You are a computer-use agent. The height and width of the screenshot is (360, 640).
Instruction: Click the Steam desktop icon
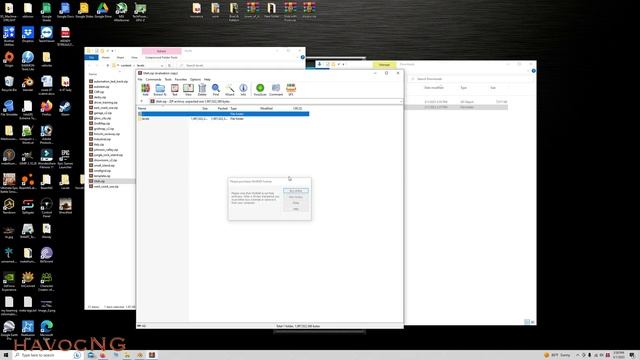pyautogui.click(x=65, y=108)
